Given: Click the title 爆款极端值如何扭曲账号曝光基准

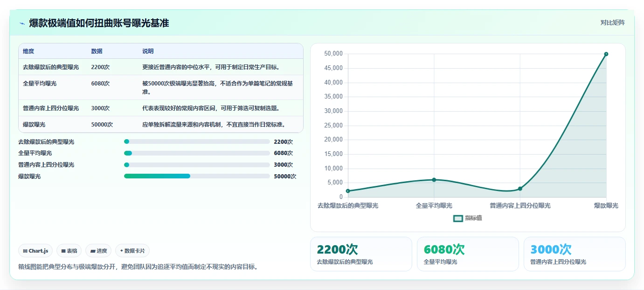Looking at the screenshot, I should [x=99, y=23].
